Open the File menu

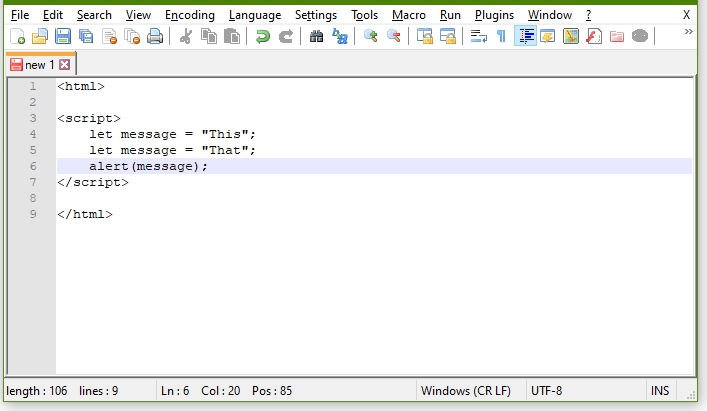tap(20, 15)
